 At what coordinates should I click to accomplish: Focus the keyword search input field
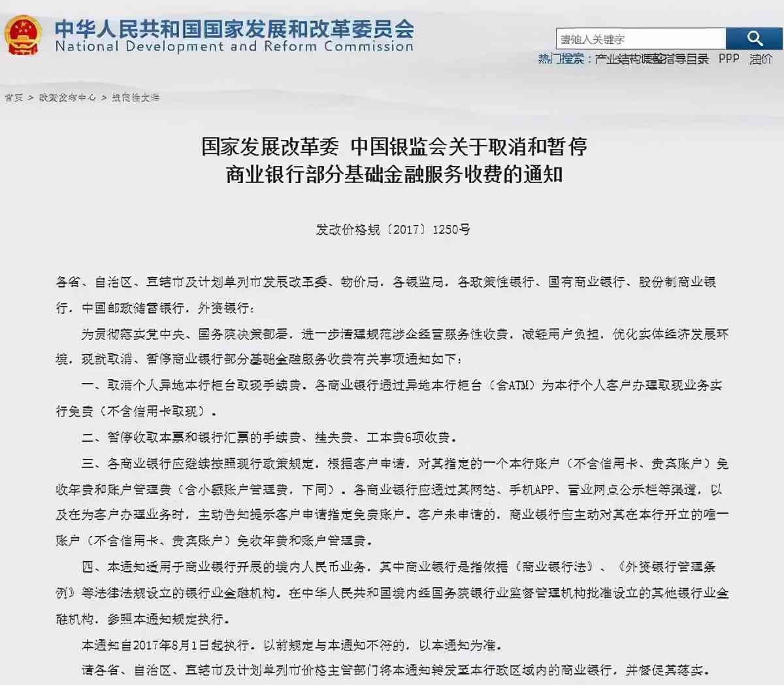pos(640,39)
